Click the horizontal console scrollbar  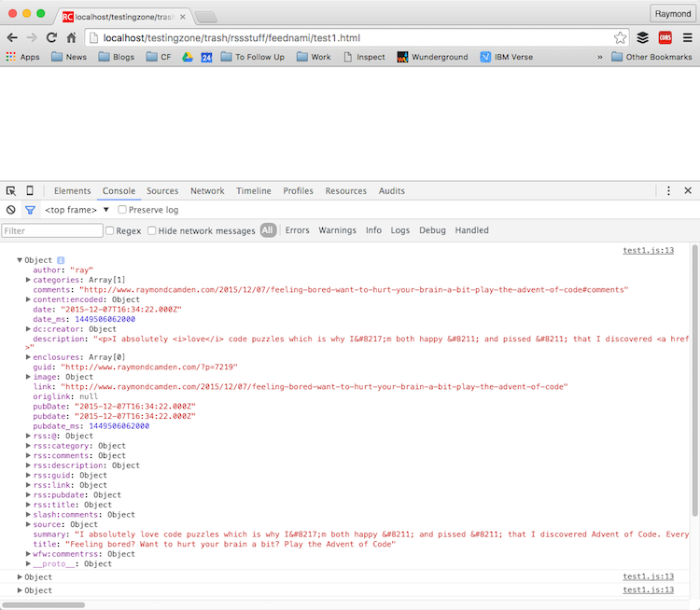pyautogui.click(x=43, y=605)
